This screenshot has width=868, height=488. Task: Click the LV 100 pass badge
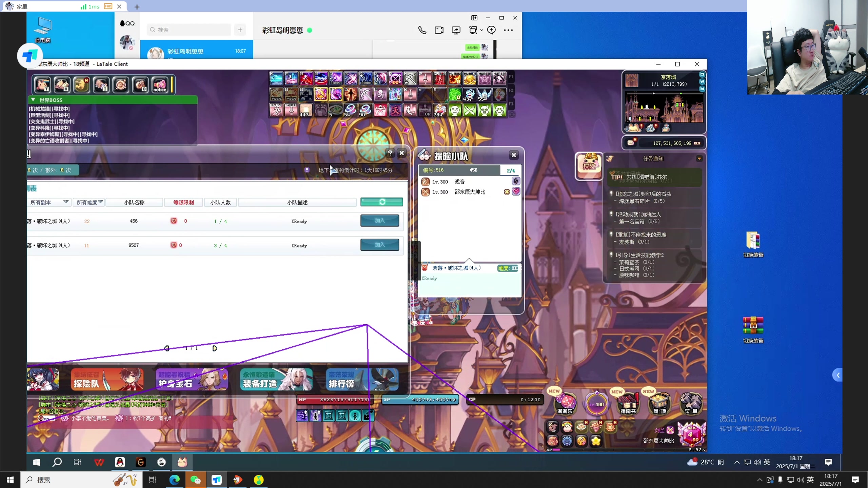596,404
